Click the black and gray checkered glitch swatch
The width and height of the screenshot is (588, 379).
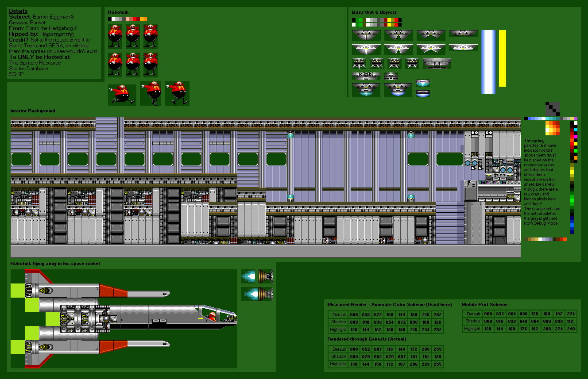click(x=552, y=108)
